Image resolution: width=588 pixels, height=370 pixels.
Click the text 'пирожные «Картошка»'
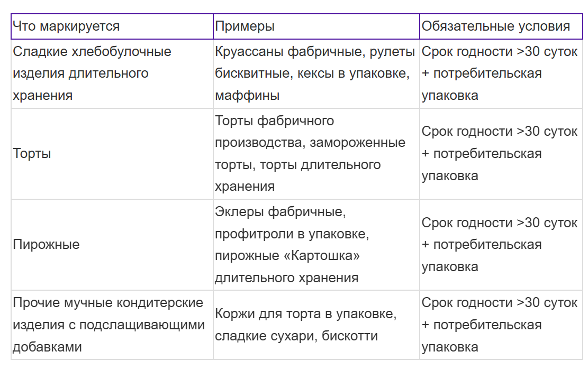[287, 256]
